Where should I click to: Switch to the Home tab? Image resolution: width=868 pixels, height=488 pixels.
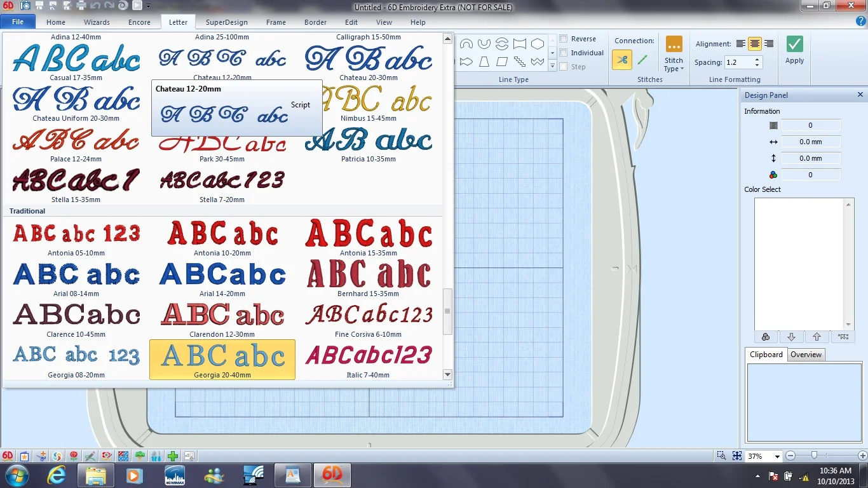(x=56, y=22)
